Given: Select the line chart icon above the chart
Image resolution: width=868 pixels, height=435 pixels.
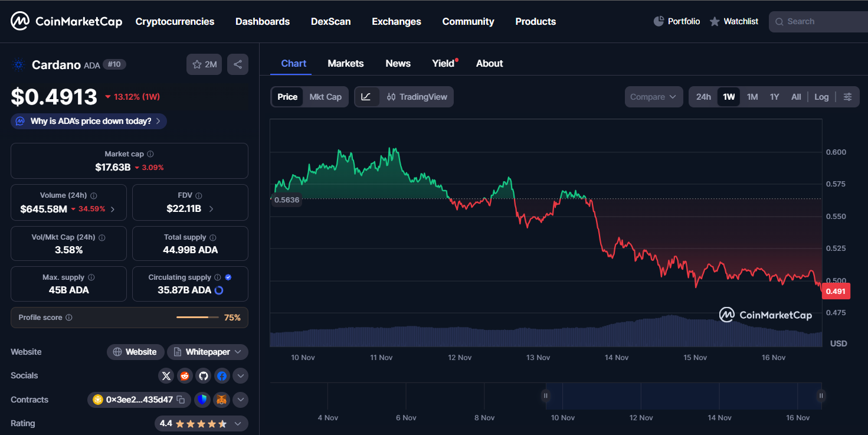Looking at the screenshot, I should pos(366,96).
